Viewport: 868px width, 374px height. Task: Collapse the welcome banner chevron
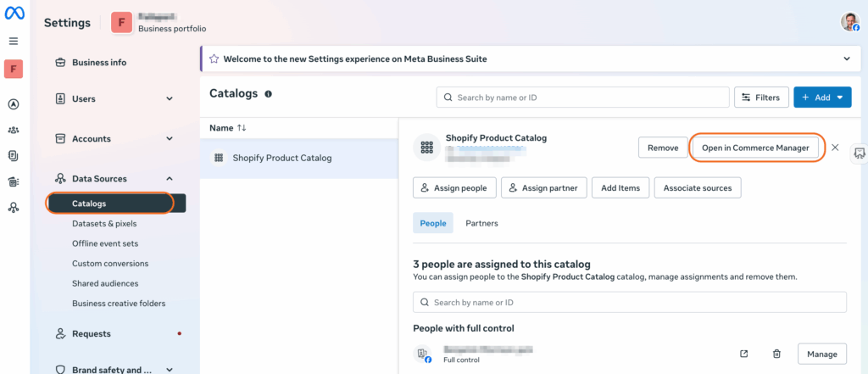pos(846,59)
